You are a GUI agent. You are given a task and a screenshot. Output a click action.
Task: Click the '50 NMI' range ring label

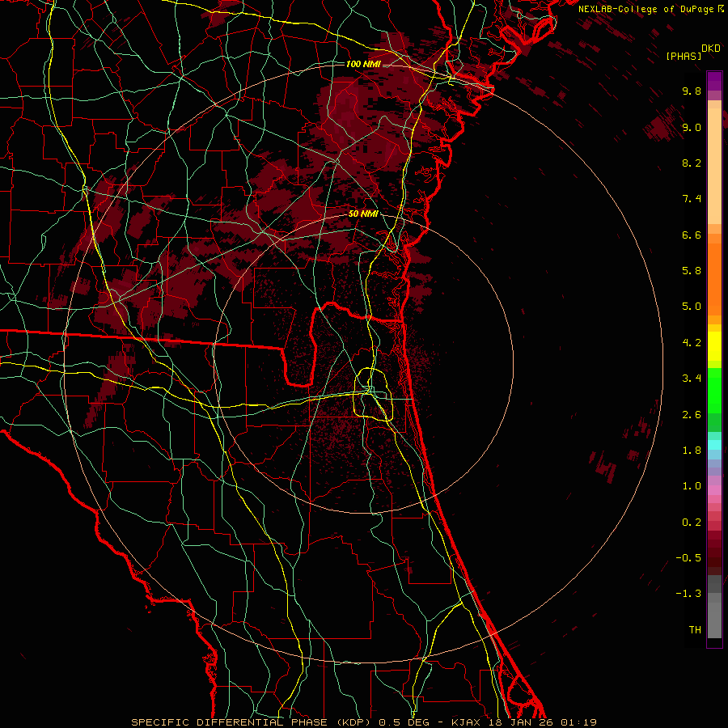(x=363, y=214)
